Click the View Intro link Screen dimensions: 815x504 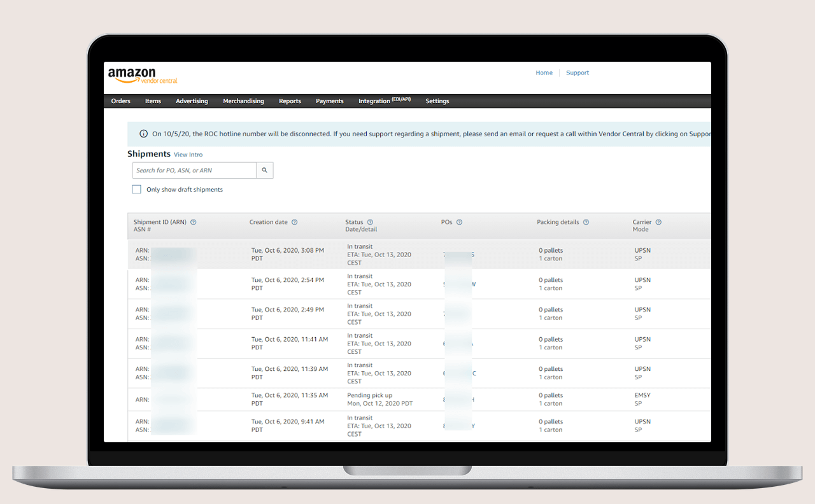(x=188, y=155)
